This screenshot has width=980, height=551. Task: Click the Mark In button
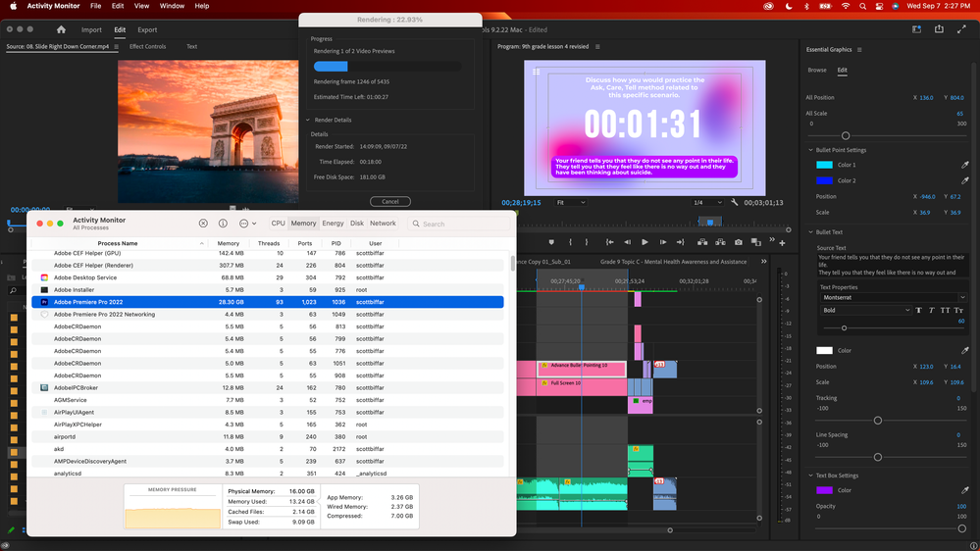coord(570,242)
